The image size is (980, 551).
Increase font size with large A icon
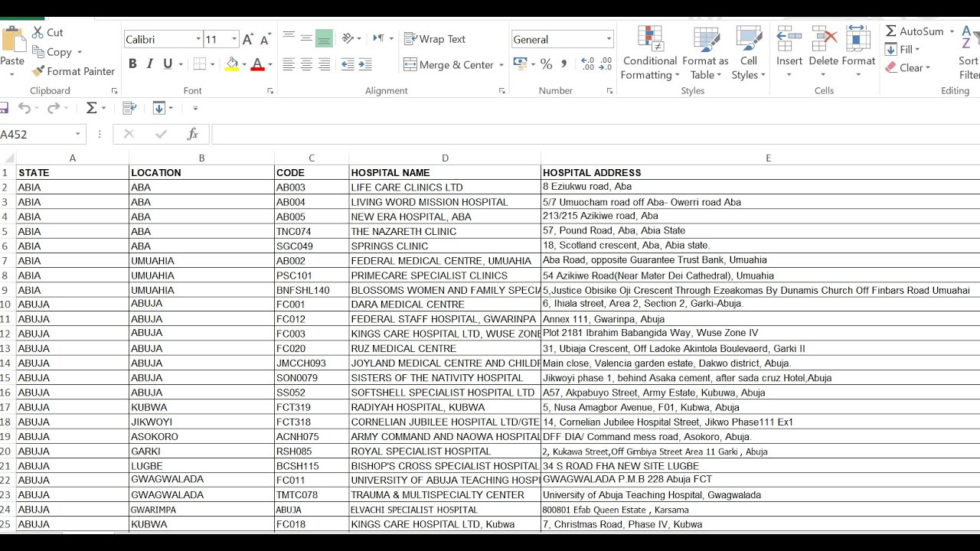(x=247, y=39)
